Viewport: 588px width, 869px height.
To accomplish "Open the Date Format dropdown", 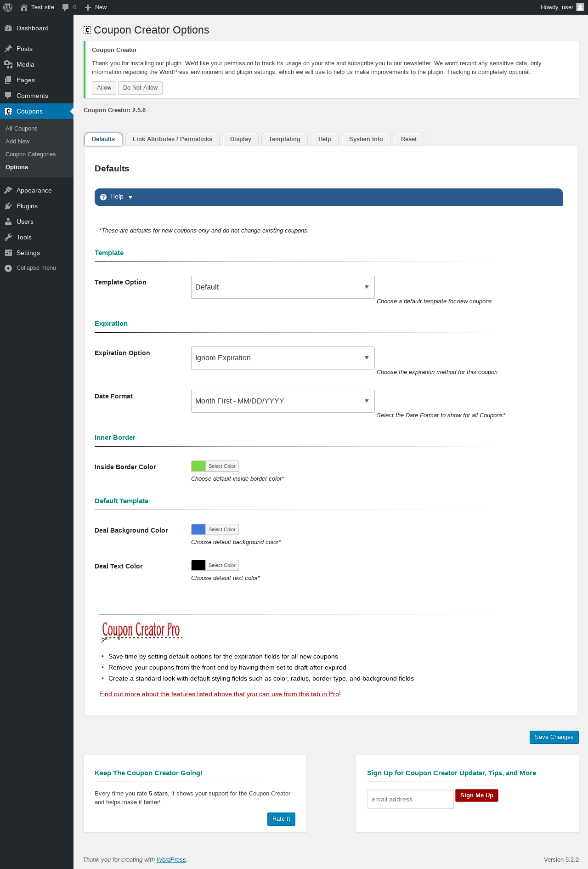I will click(x=283, y=401).
